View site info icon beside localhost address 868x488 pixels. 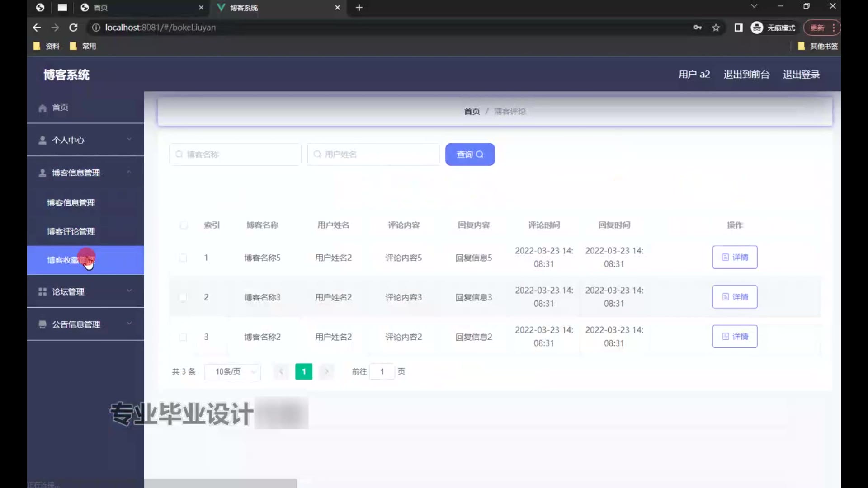pos(96,28)
